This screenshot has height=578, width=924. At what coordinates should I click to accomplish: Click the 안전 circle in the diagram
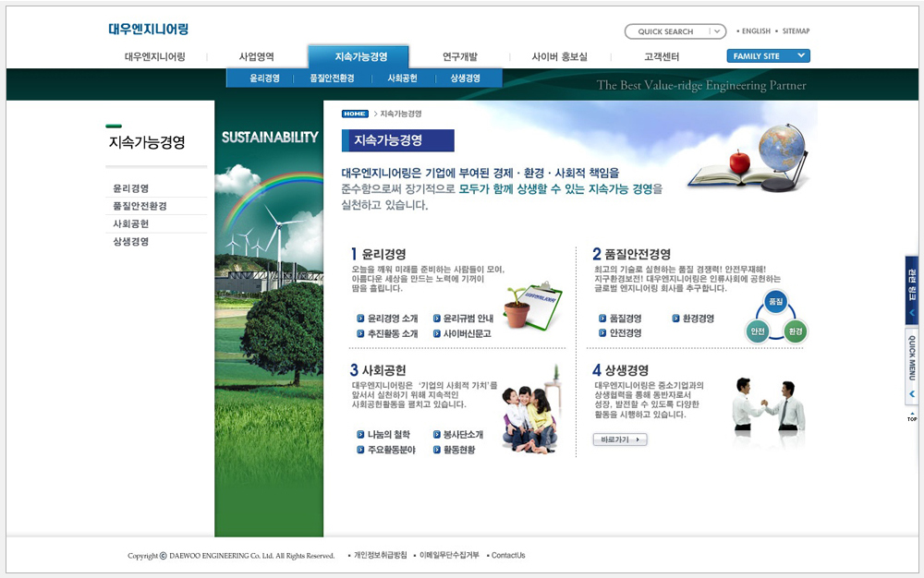click(x=757, y=331)
